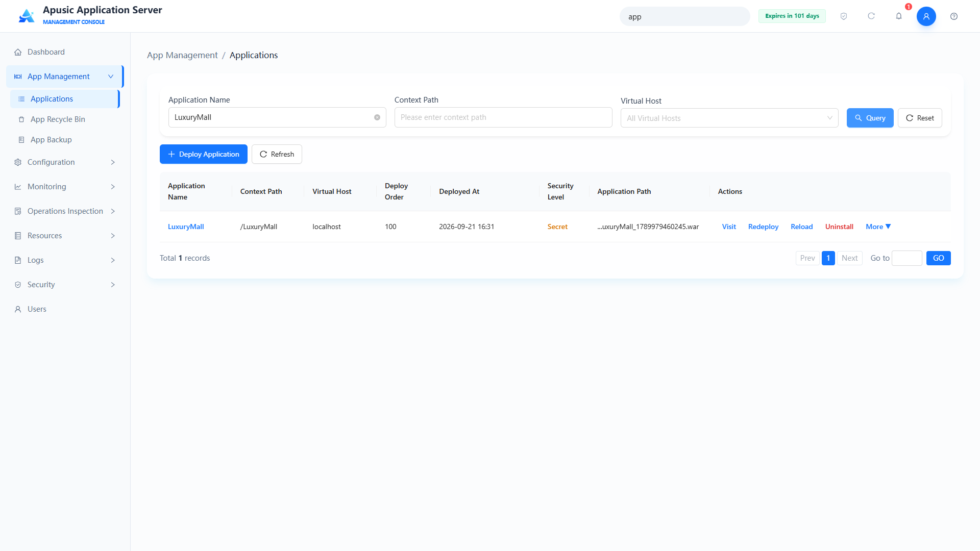Click the header refresh circular arrow icon
The height and width of the screenshot is (551, 980).
871,16
